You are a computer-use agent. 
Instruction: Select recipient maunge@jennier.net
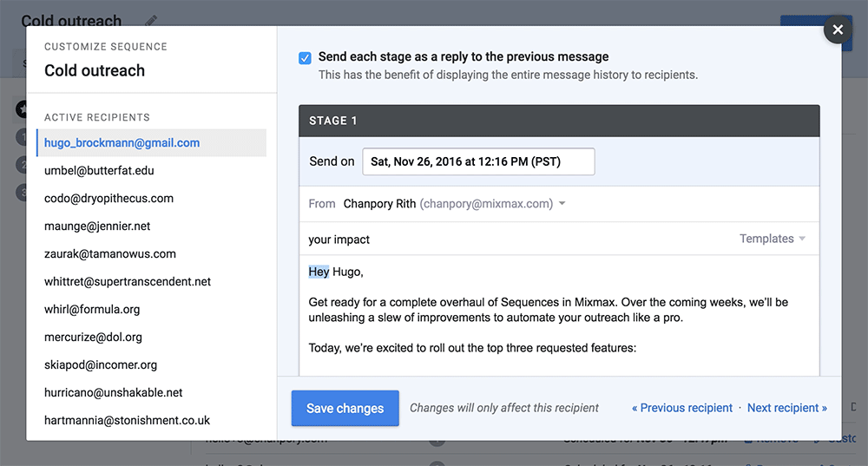pos(97,226)
